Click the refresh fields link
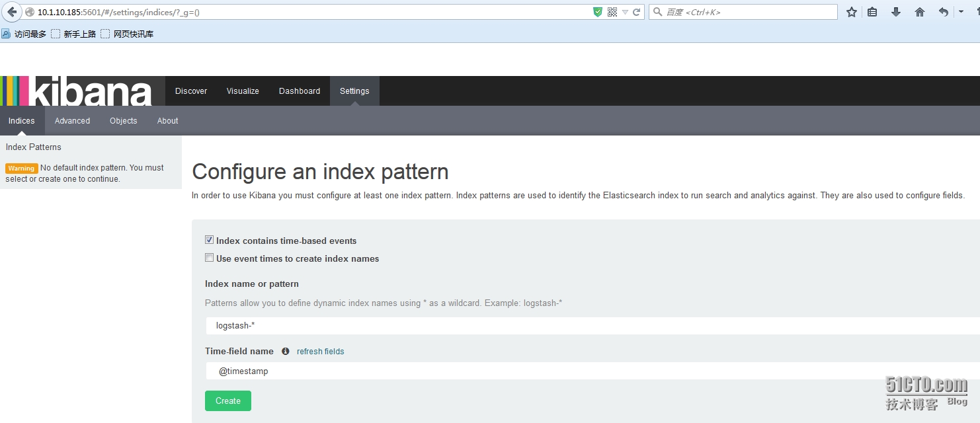 point(321,352)
